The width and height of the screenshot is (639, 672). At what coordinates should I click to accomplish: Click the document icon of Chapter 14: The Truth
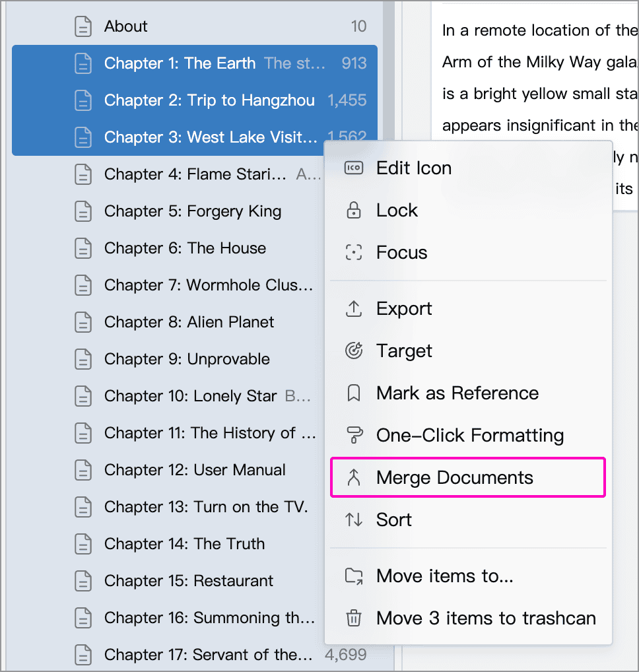click(83, 543)
